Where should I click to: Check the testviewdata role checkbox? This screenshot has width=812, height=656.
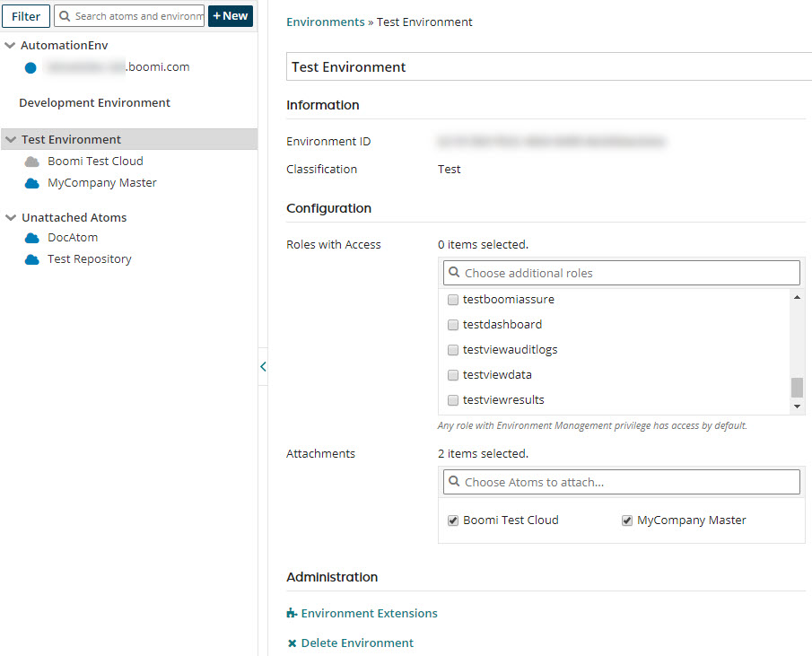pyautogui.click(x=453, y=375)
